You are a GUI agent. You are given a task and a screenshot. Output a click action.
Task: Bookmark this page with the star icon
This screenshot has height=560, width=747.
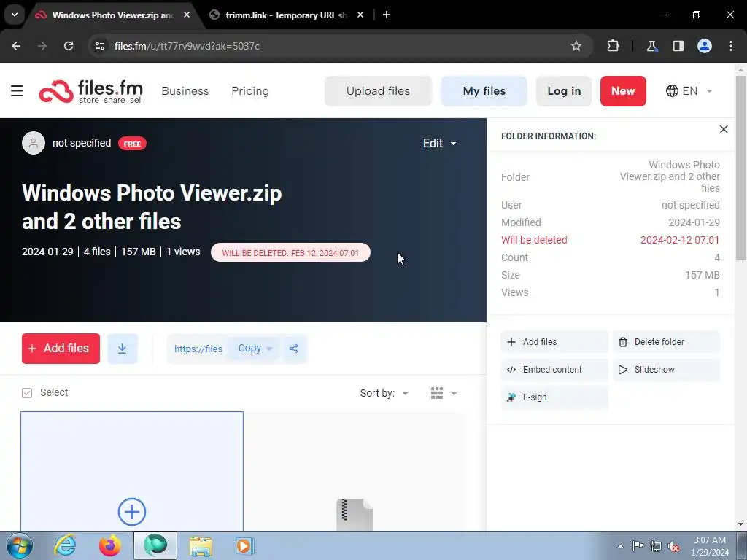tap(576, 46)
